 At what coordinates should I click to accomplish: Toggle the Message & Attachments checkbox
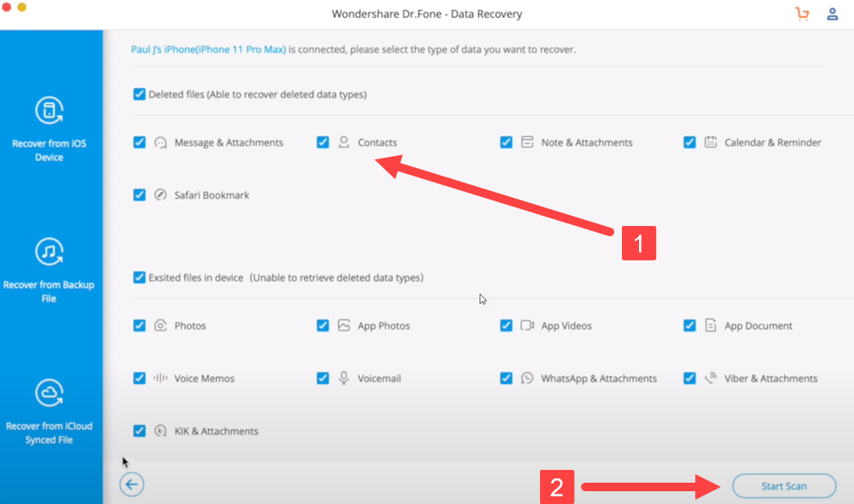click(139, 142)
